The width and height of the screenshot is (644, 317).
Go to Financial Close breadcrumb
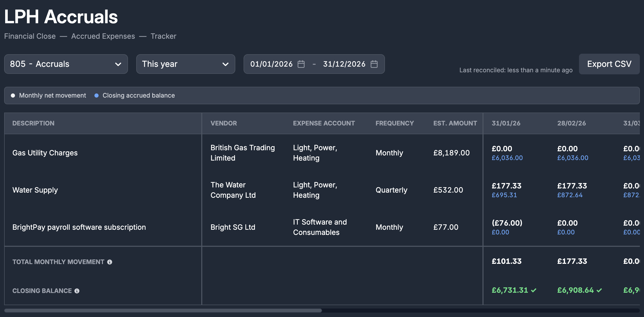[x=30, y=36]
